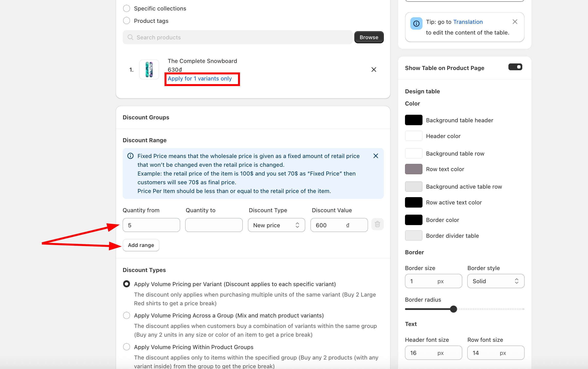
Task: Choose Apply Volume Pricing Across a Group
Action: (127, 316)
